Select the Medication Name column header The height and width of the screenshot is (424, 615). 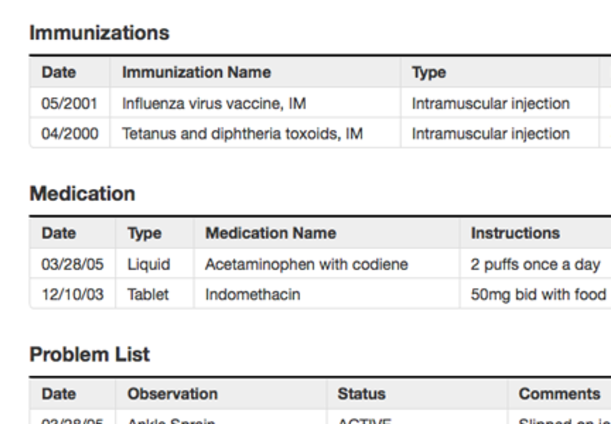271,233
